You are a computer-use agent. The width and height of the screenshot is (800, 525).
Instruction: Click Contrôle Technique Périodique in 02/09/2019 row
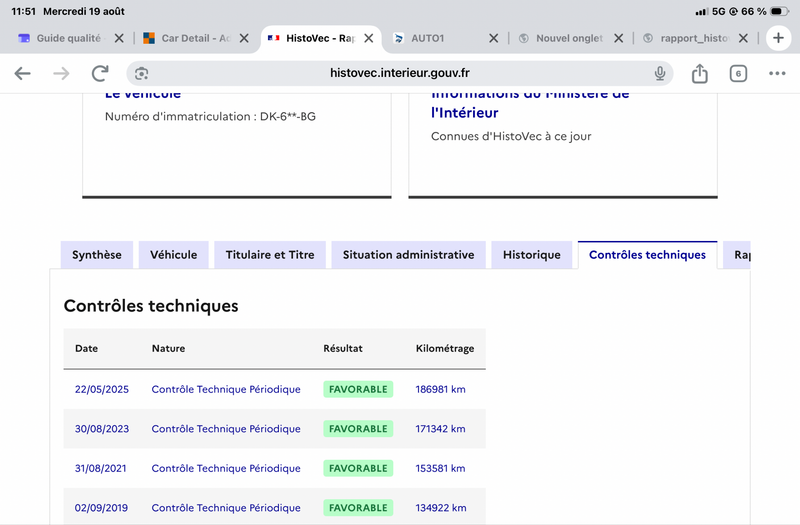click(x=226, y=508)
